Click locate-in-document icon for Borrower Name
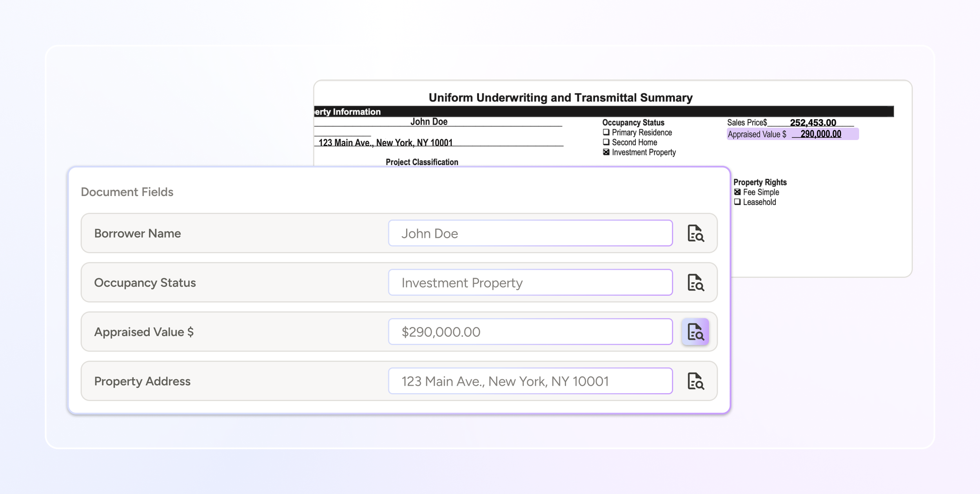Image resolution: width=980 pixels, height=494 pixels. pos(695,233)
